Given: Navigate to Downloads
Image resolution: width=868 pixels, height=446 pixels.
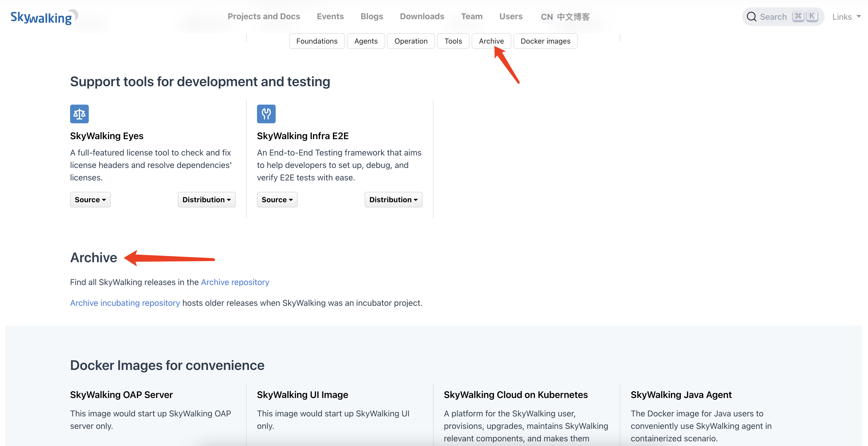Looking at the screenshot, I should (x=422, y=17).
